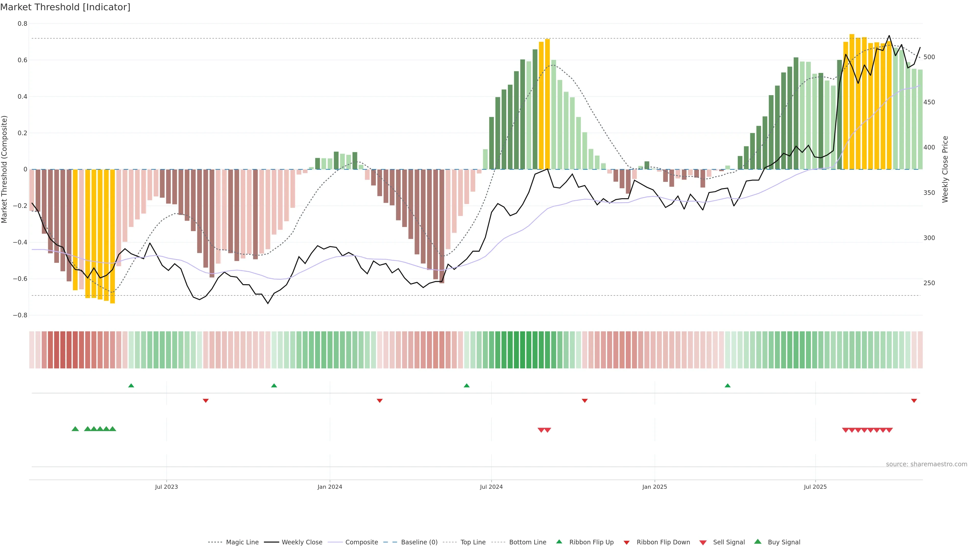Click the first green buy signal triangle
Image resolution: width=980 pixels, height=551 pixels.
(x=75, y=429)
